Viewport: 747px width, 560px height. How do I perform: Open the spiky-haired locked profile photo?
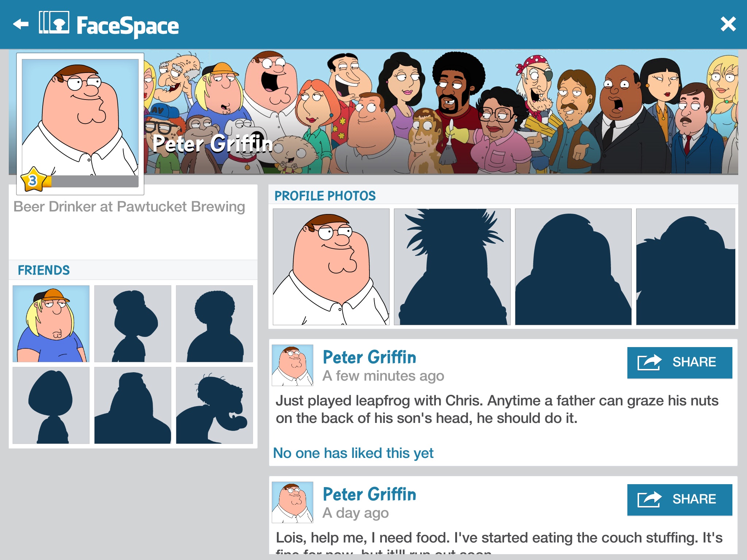452,267
